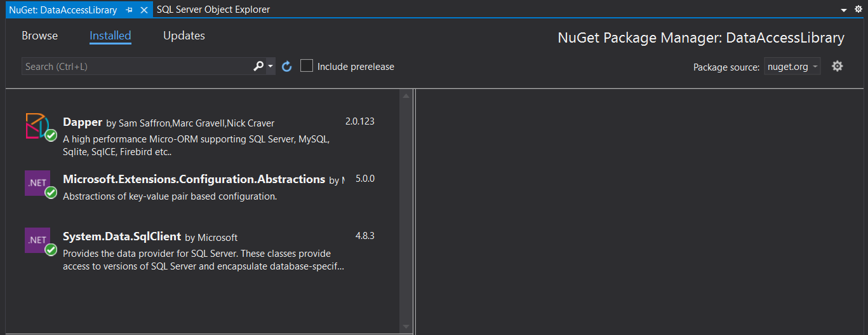The width and height of the screenshot is (868, 335).
Task: Switch to the Updates tab
Action: coord(184,36)
